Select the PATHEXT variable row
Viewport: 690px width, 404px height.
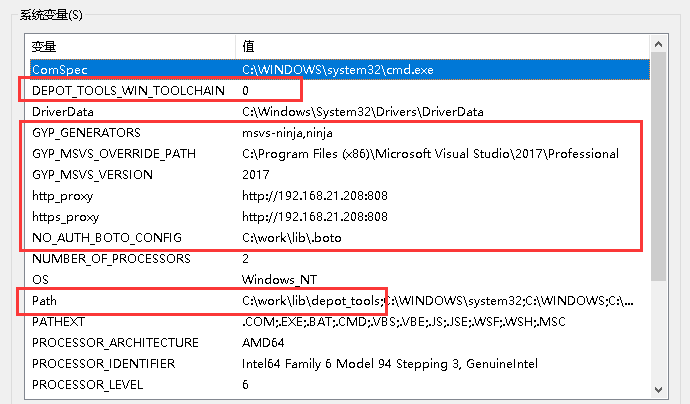click(x=340, y=322)
